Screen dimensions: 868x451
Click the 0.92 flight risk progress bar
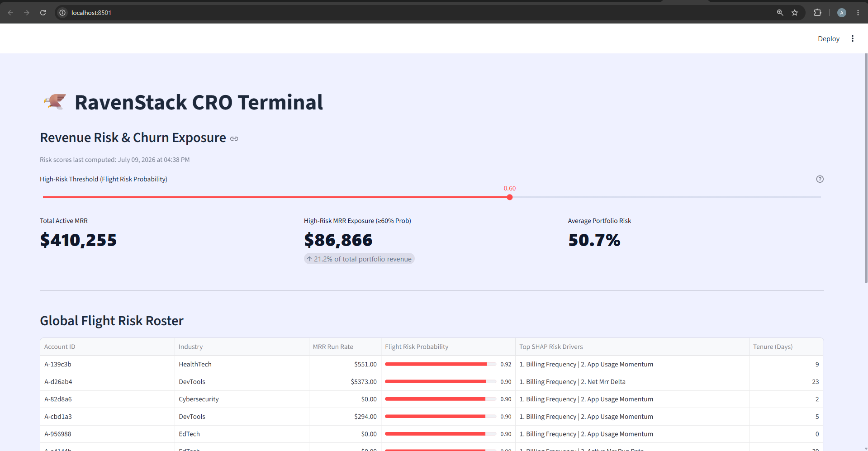[x=440, y=364]
